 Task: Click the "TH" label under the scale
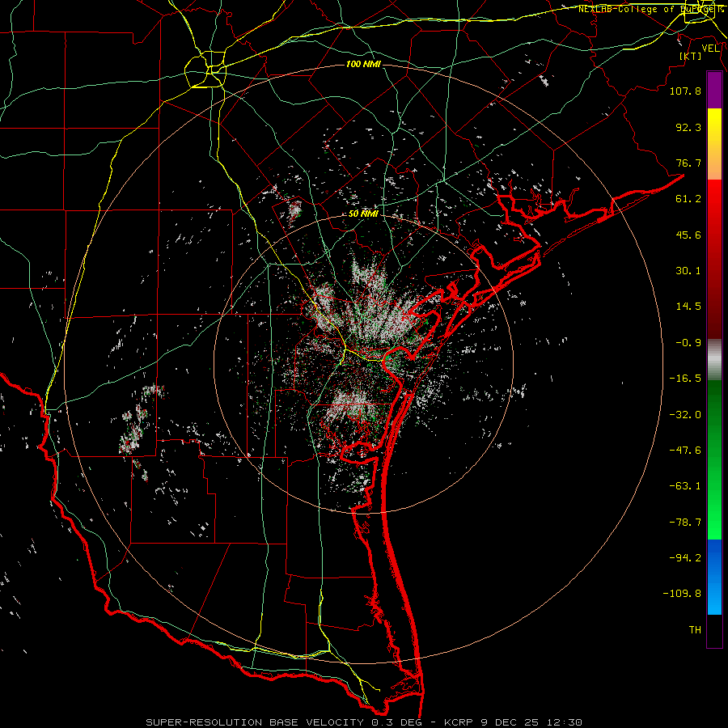pyautogui.click(x=695, y=630)
